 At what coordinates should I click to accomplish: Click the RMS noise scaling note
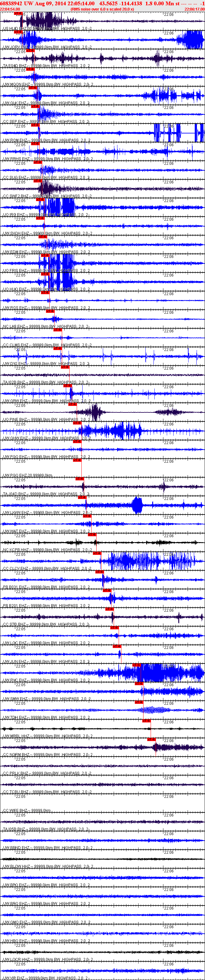click(x=102, y=9)
